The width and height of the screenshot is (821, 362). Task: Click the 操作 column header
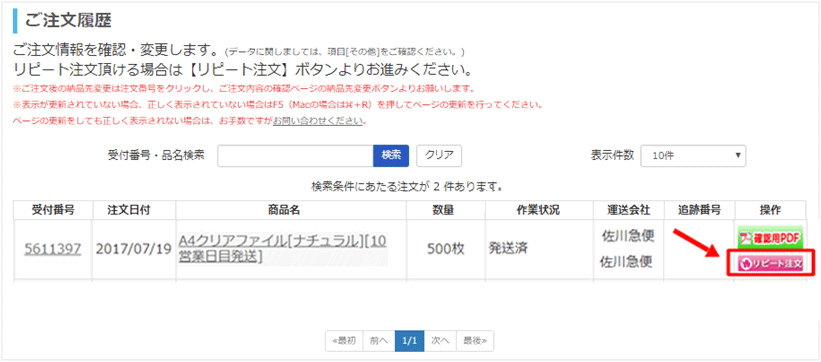point(770,210)
